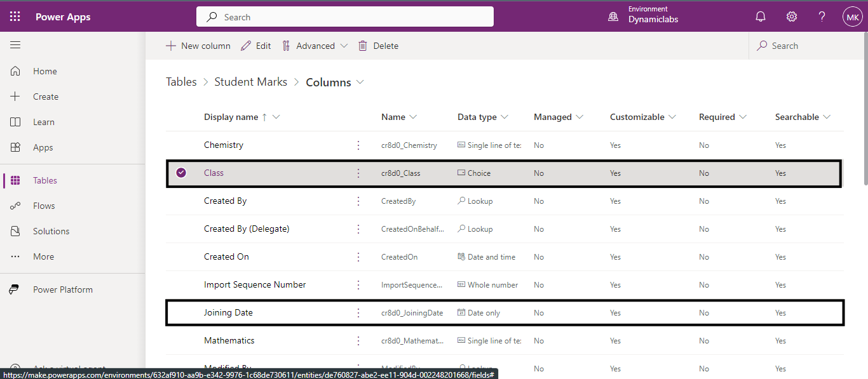Image resolution: width=868 pixels, height=379 pixels.
Task: Navigate to the Student Marks breadcrumb link
Action: tap(250, 82)
